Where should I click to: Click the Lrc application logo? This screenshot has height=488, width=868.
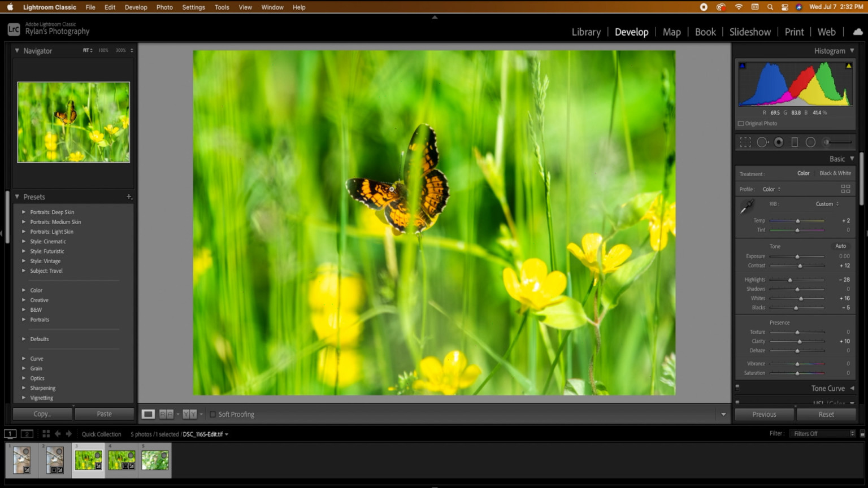pyautogui.click(x=14, y=29)
